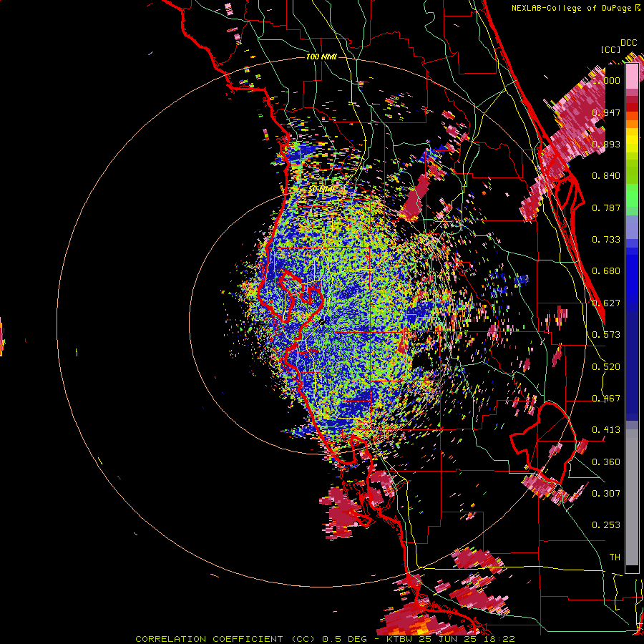Click the 0.893 scale value

pos(606,144)
